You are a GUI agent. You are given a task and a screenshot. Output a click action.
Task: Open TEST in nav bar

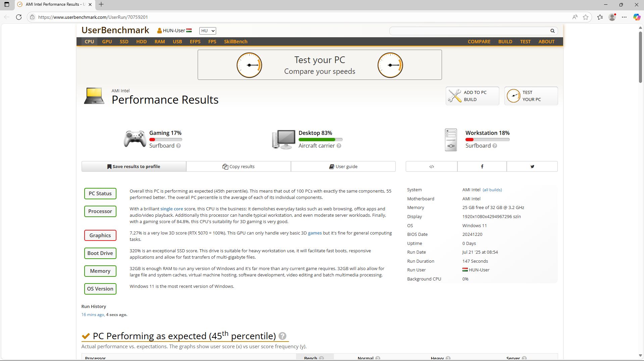[525, 42]
